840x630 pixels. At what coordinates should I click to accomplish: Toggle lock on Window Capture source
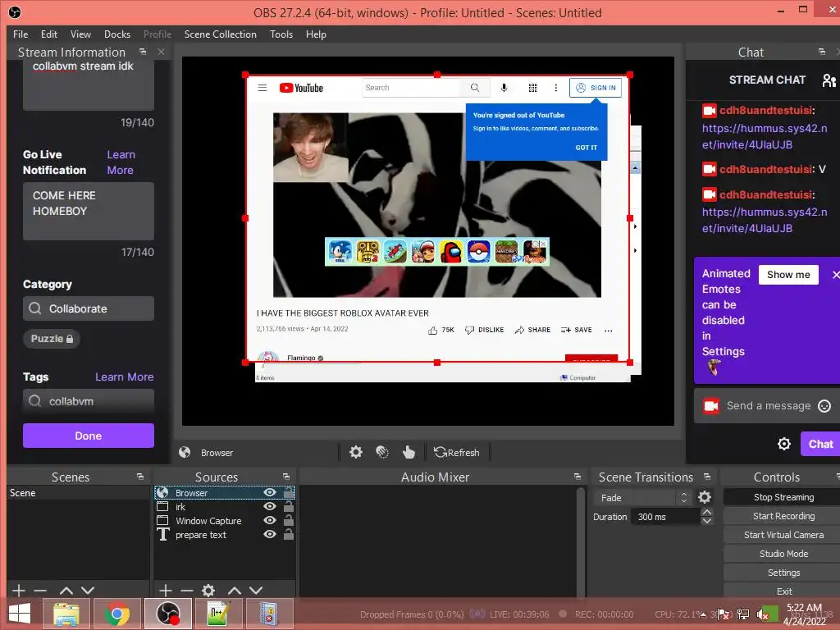coord(288,519)
